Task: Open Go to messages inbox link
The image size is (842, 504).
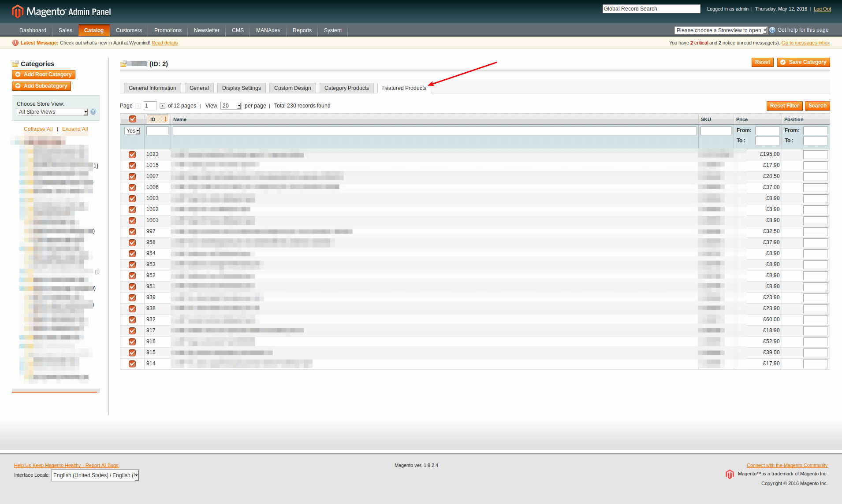Action: coord(806,43)
